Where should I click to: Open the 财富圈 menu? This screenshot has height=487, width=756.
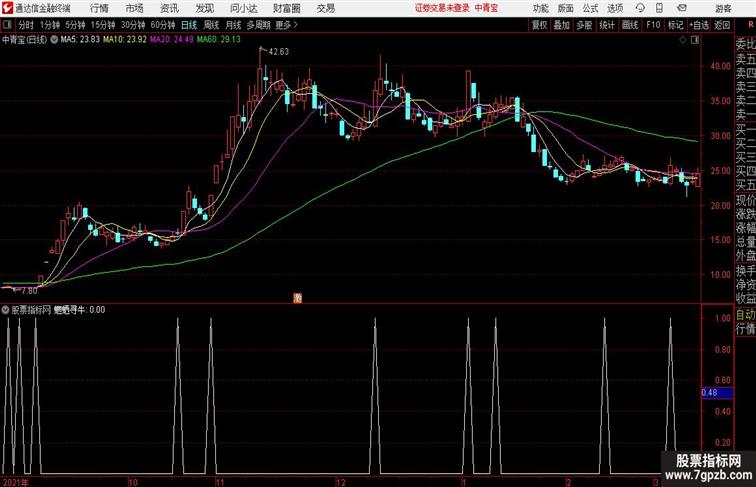coord(287,8)
